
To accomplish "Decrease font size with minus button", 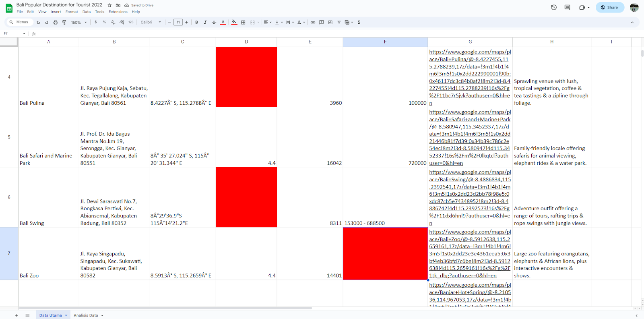I will tap(169, 22).
